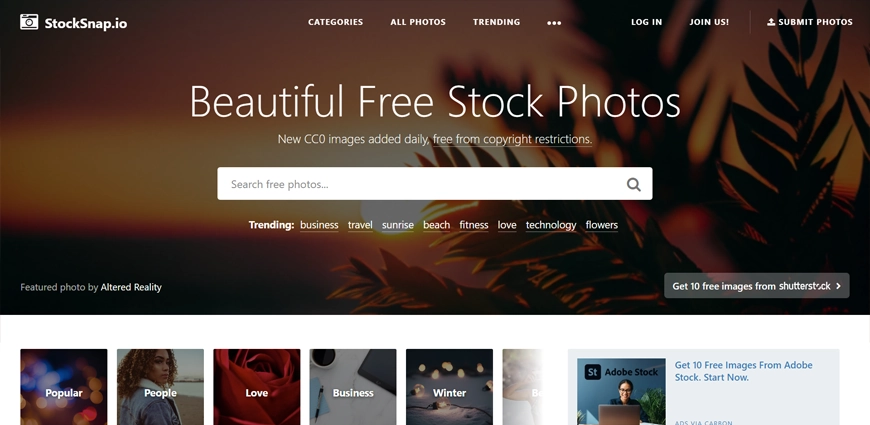Select the Winter category thumbnail

pyautogui.click(x=449, y=387)
